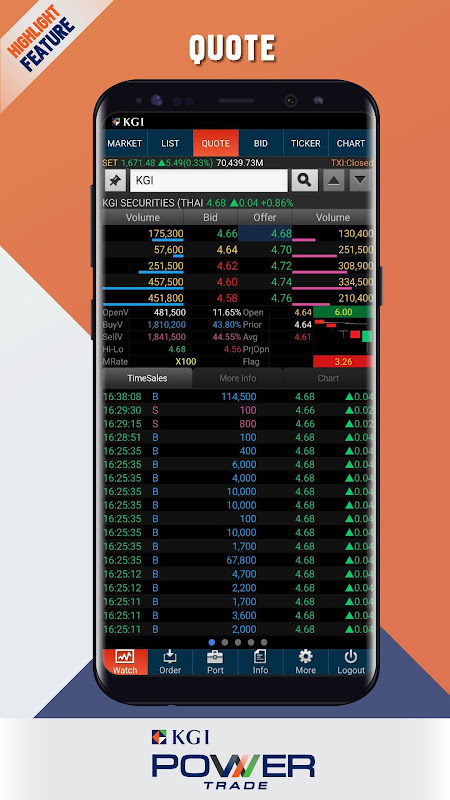This screenshot has width=450, height=800.
Task: Tap the Bid column header
Action: pyautogui.click(x=210, y=217)
